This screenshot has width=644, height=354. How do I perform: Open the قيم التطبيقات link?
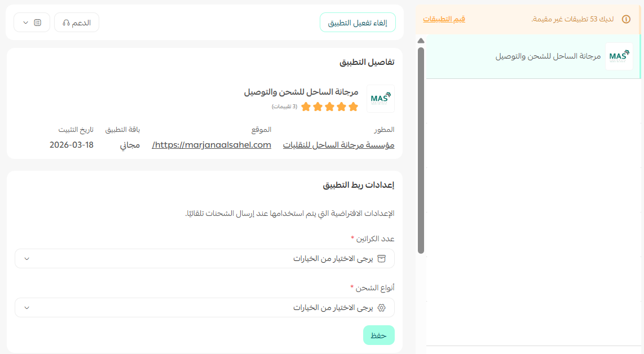444,19
